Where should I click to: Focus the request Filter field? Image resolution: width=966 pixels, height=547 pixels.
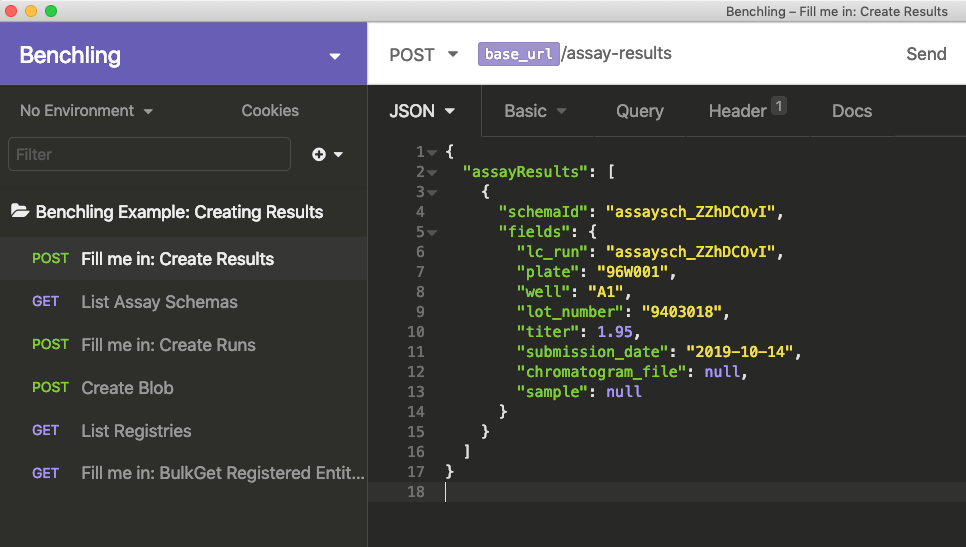point(149,154)
